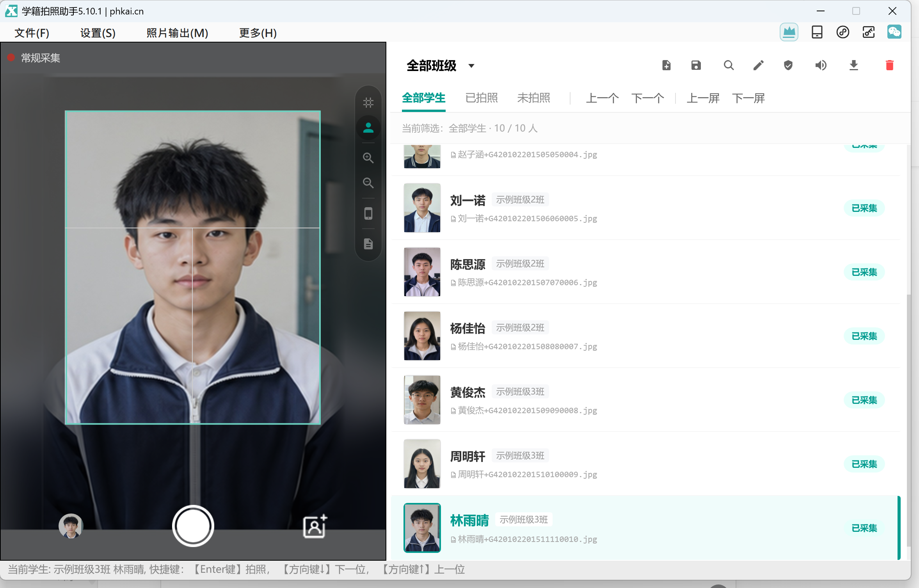Viewport: 919px width, 588px height.
Task: Open the 设置(S) menu
Action: (98, 33)
